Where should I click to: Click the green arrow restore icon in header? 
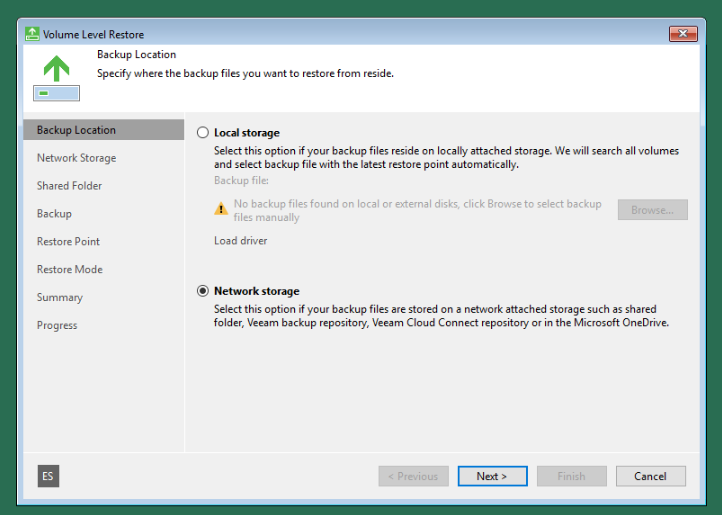click(x=56, y=69)
